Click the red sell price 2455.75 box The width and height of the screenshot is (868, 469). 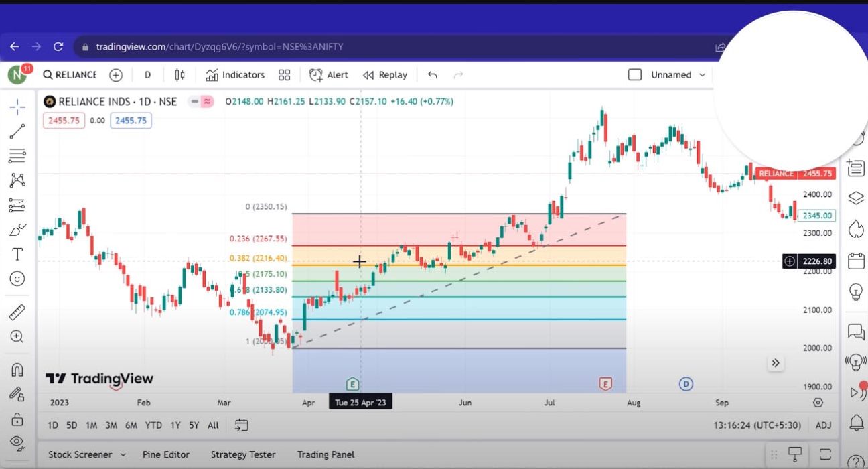[64, 121]
